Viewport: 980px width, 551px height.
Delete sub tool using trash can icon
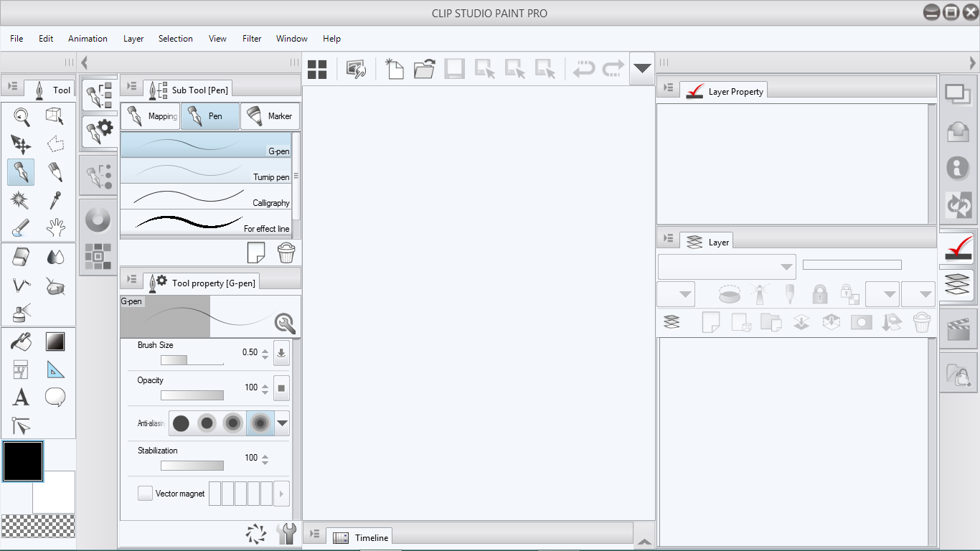(286, 253)
